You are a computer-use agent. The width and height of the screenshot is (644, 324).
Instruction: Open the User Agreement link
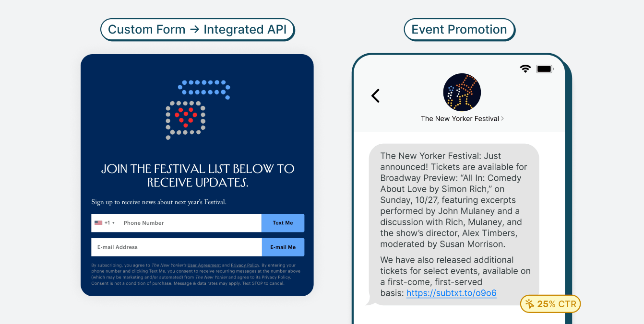click(205, 265)
